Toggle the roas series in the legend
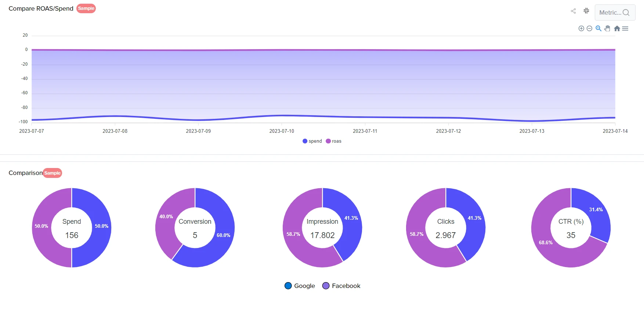This screenshot has height=314, width=644. 334,141
